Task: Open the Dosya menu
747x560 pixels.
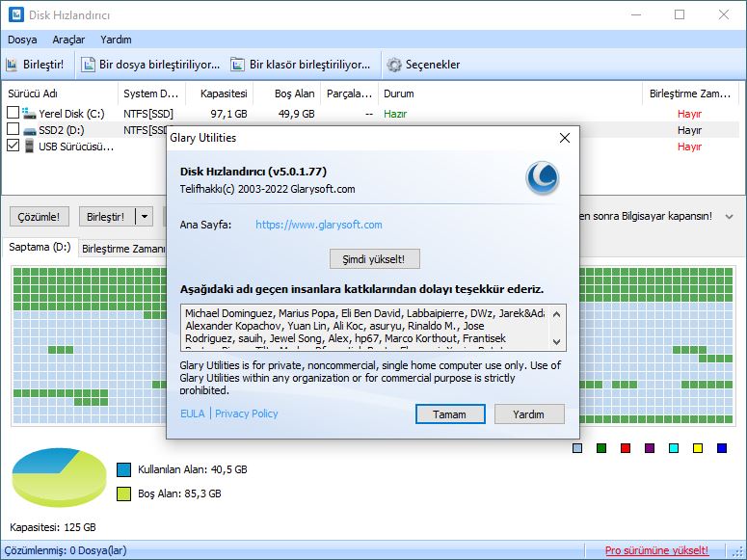Action: pos(22,40)
